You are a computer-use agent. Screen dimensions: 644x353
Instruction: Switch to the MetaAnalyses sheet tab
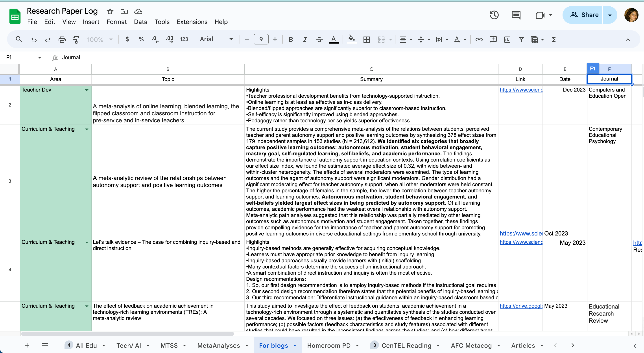point(218,346)
